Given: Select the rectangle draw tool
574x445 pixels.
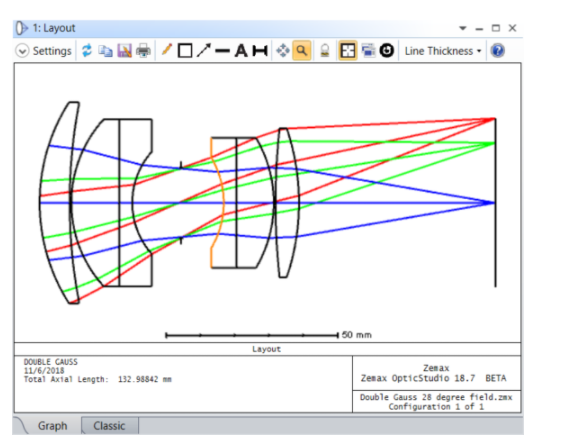Looking at the screenshot, I should [x=185, y=51].
